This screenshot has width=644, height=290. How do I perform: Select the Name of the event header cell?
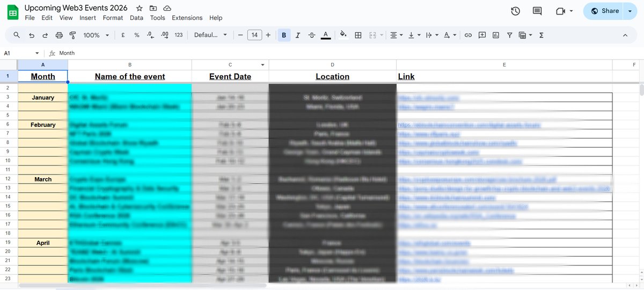pos(130,76)
